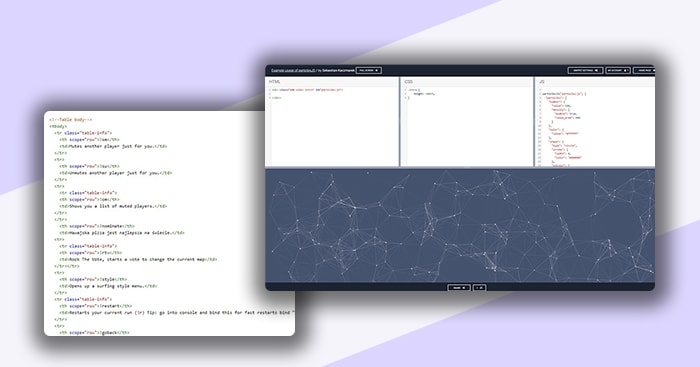Screen dimensions: 700x367
Task: Focus the JS code editor with particlesJS config
Action: tap(595, 126)
